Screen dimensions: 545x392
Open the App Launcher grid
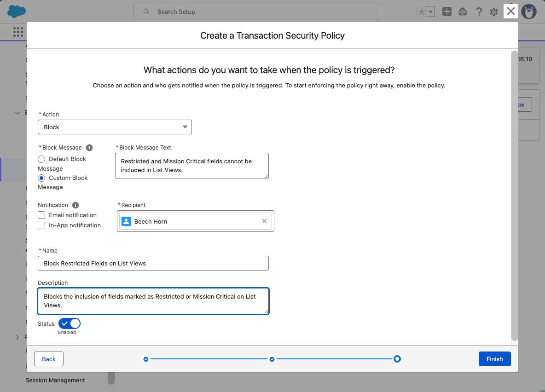[17, 32]
